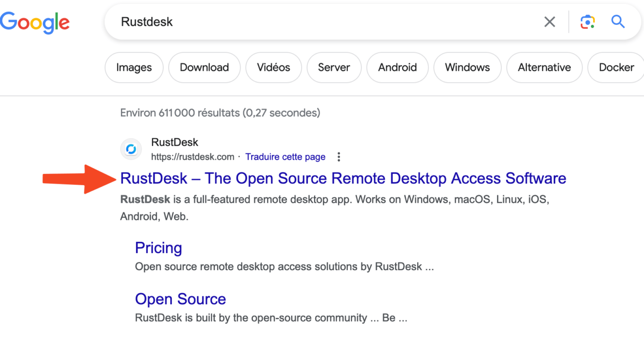The width and height of the screenshot is (644, 342).
Task: Click the full-featured remote desktop app snippet
Action: click(x=335, y=208)
